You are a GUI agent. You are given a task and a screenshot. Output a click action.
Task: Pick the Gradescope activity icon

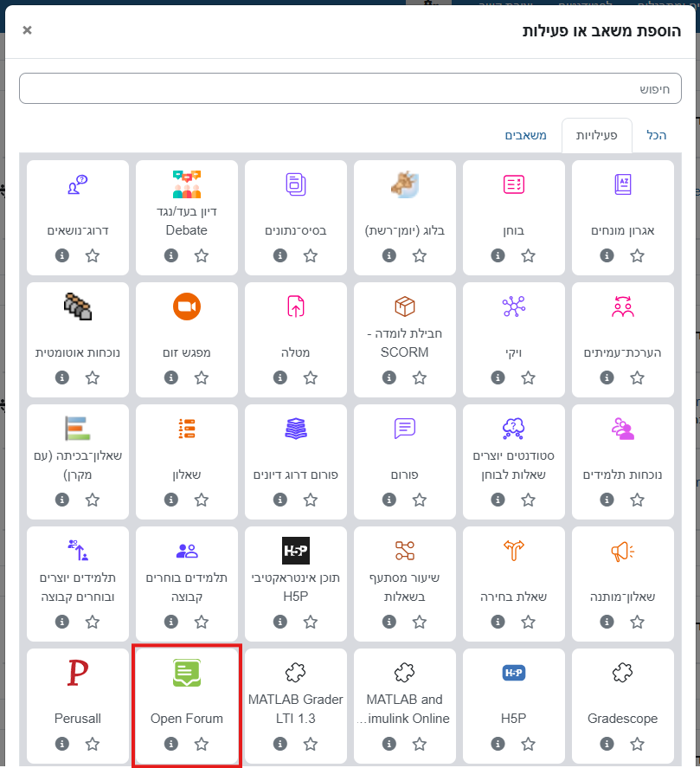[x=622, y=673]
